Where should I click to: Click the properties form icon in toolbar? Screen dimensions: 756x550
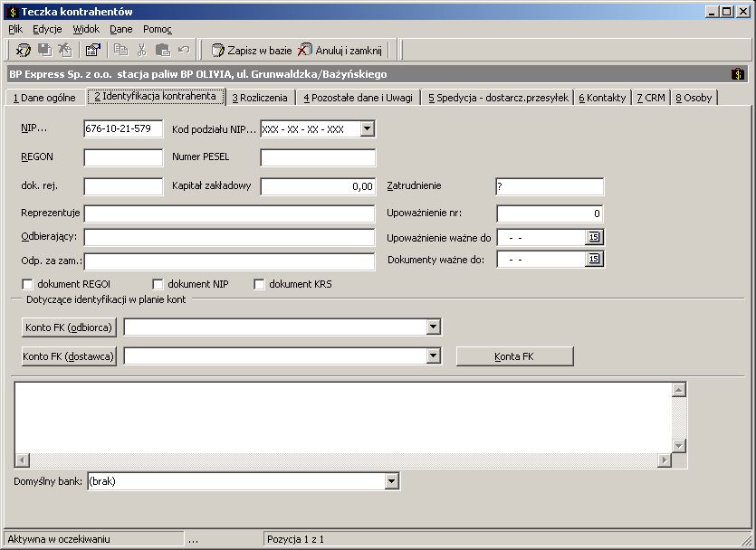point(92,50)
